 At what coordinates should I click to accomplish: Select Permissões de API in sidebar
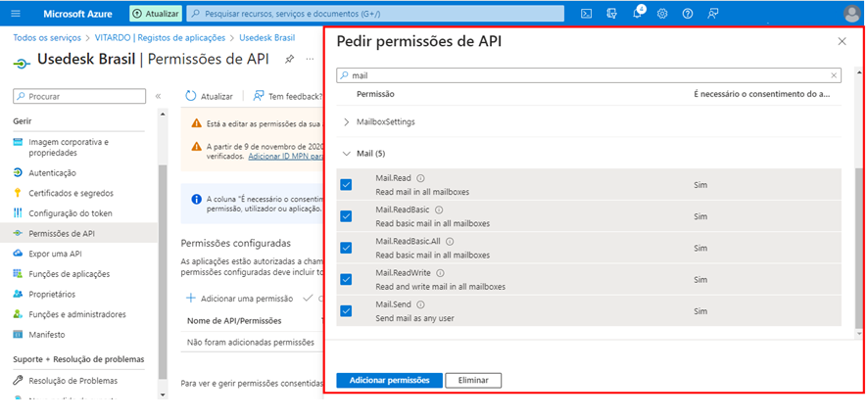[x=78, y=234]
